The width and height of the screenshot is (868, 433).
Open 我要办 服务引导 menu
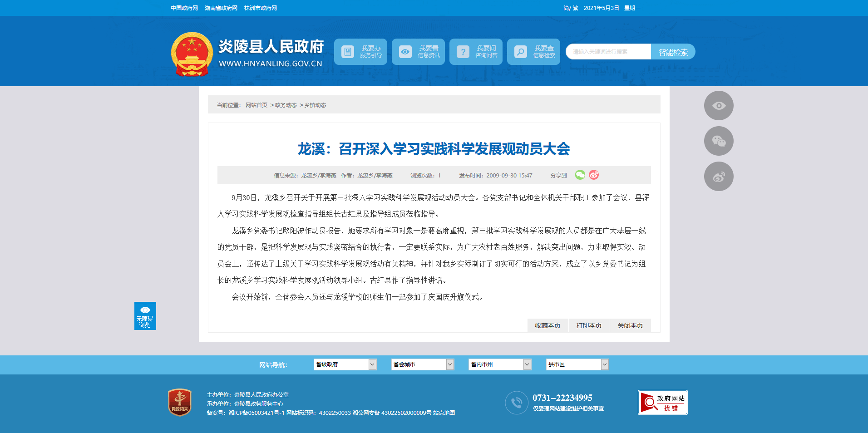click(x=360, y=52)
